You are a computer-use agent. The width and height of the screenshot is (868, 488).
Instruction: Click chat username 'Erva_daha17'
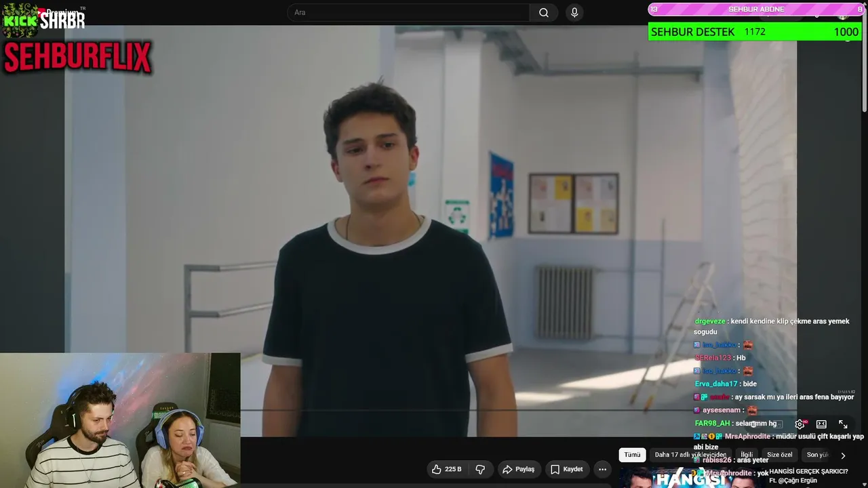click(x=716, y=384)
